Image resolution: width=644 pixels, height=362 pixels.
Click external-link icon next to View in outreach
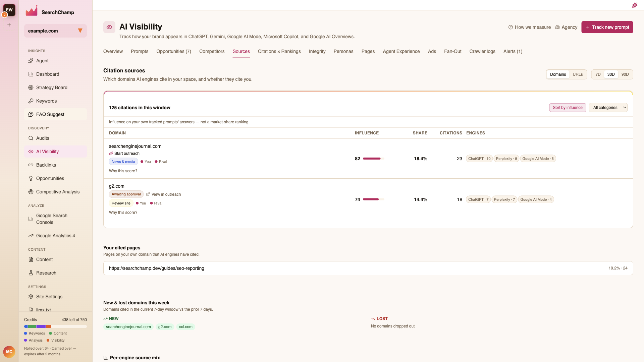tap(148, 194)
